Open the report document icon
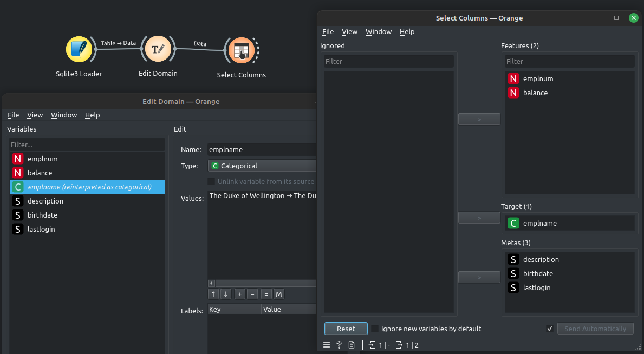Viewport: 644px width, 354px height. [352, 344]
